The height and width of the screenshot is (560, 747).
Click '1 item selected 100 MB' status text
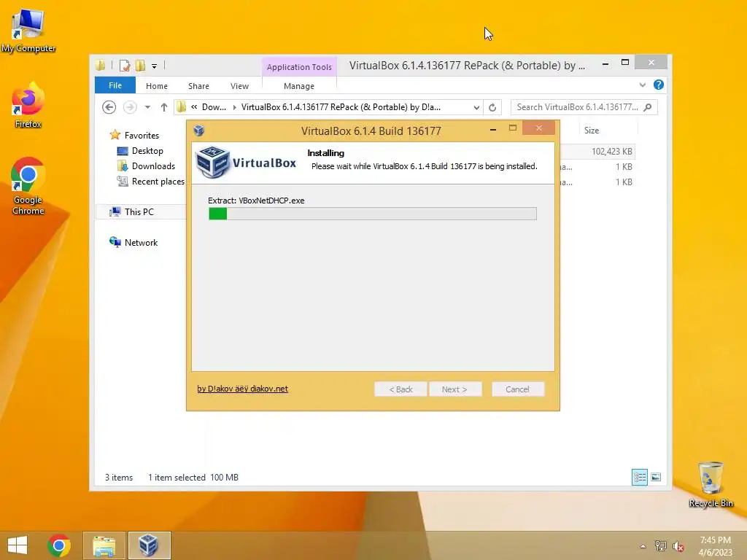(193, 477)
